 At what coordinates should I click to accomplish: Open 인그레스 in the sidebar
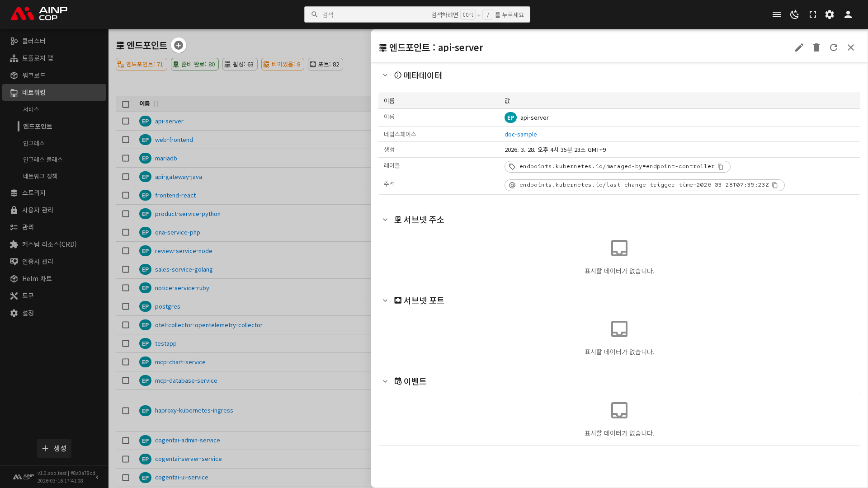tap(34, 143)
